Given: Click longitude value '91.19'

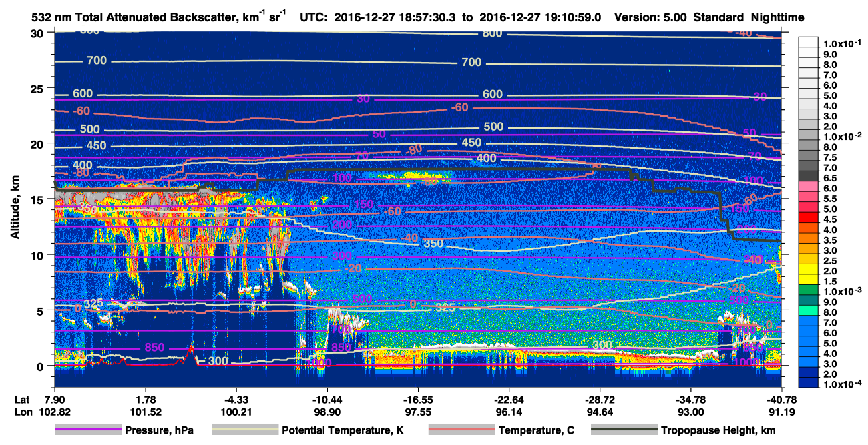Looking at the screenshot, I should (x=782, y=412).
